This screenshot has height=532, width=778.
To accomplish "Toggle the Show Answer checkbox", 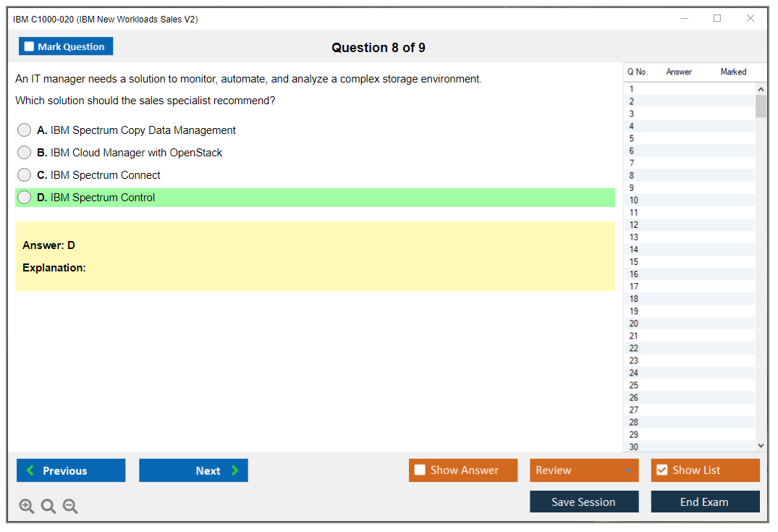I will 420,470.
